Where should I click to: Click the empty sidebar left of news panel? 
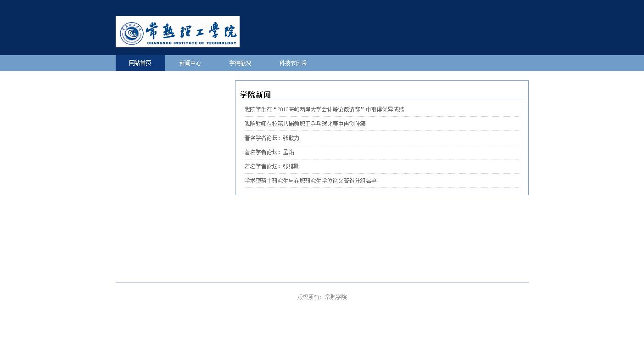(x=174, y=138)
